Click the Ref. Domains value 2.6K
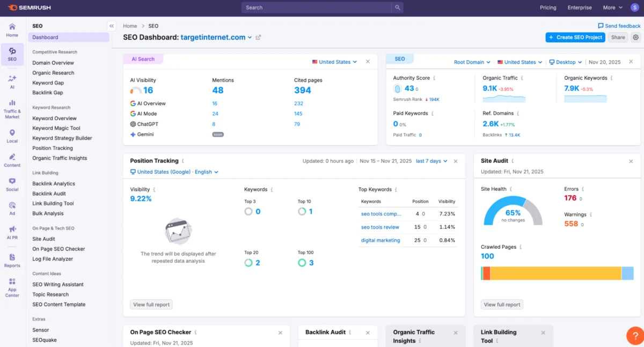The width and height of the screenshot is (644, 347). pos(491,124)
